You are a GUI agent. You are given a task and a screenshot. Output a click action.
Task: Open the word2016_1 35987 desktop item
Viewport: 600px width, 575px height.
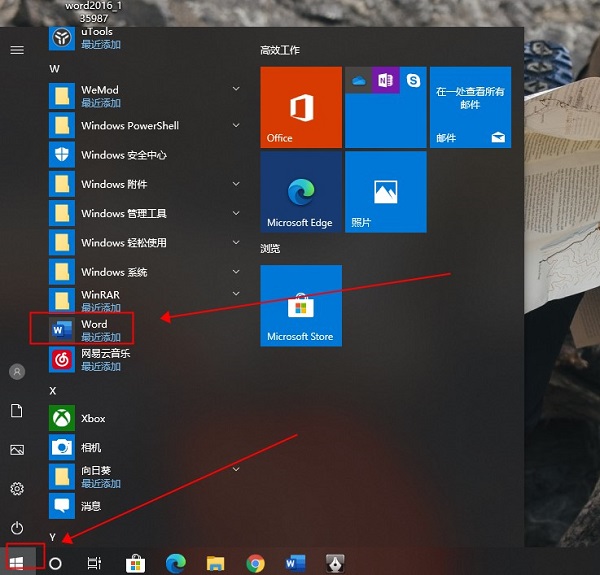pos(94,12)
